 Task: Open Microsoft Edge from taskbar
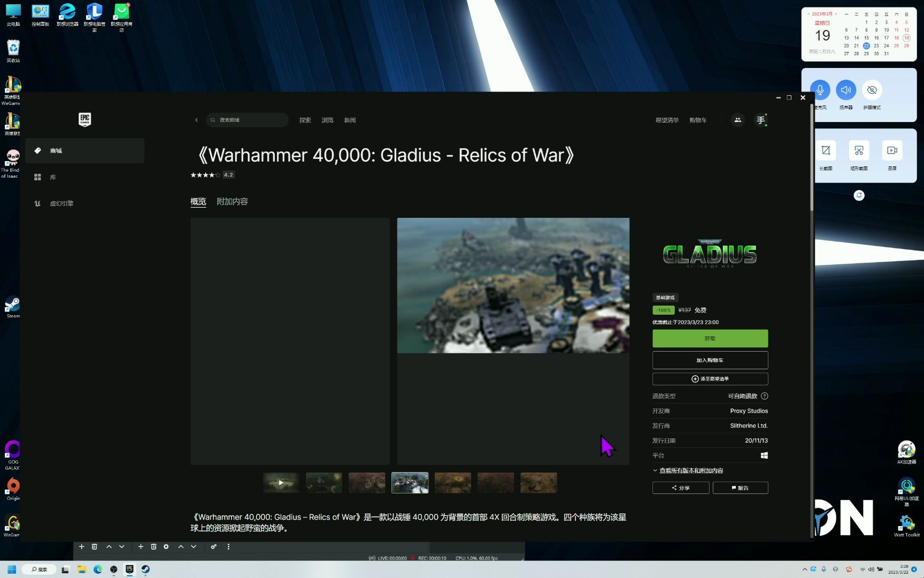98,569
